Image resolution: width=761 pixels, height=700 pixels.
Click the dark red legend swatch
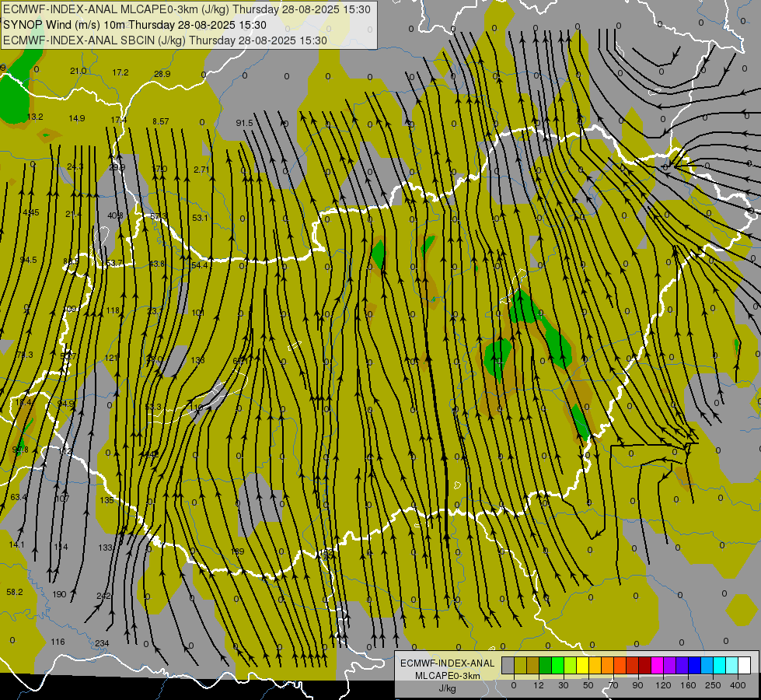645,666
